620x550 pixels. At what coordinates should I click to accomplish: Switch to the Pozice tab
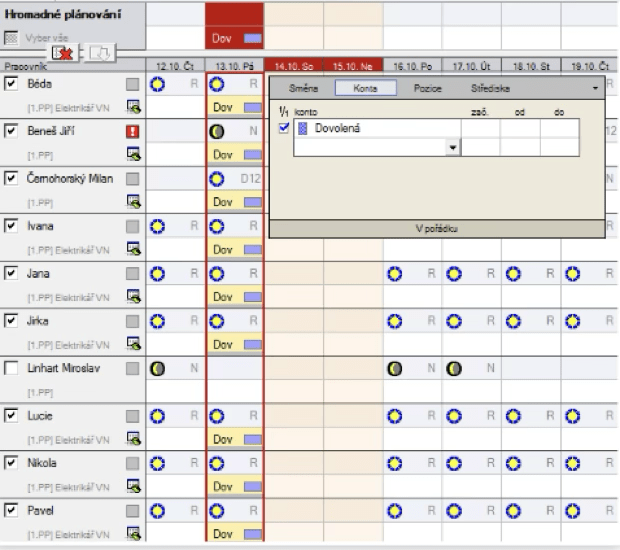pos(427,88)
